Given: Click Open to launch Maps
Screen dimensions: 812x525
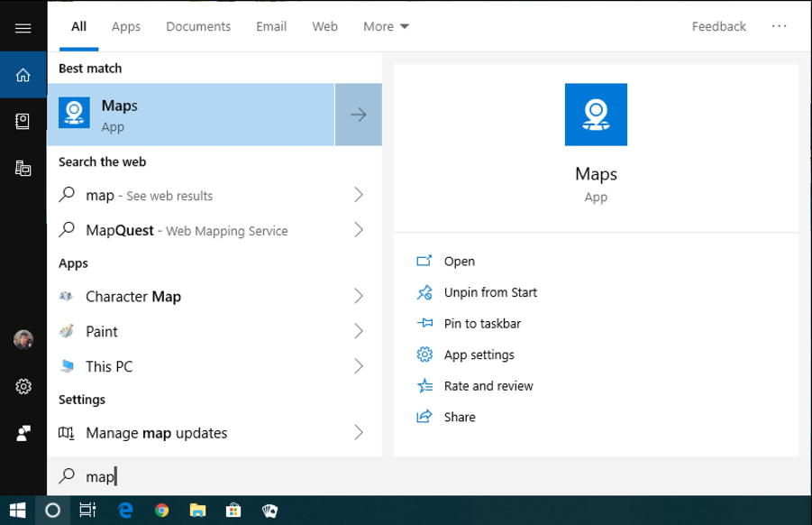Looking at the screenshot, I should click(460, 262).
